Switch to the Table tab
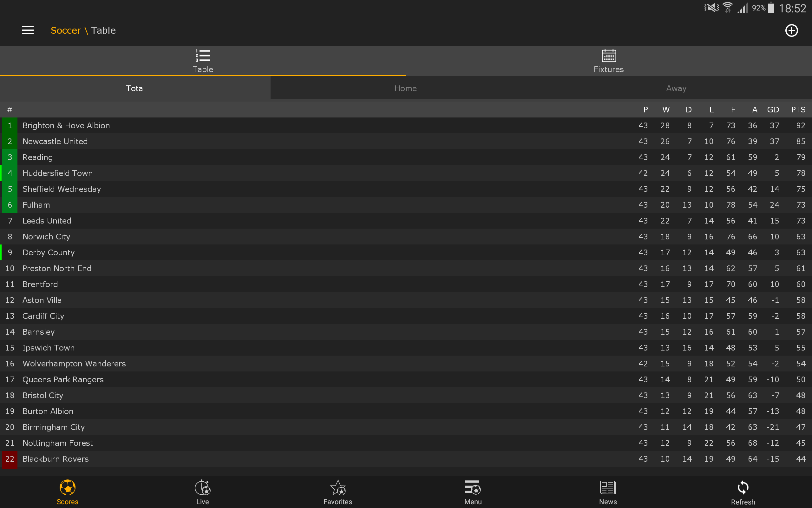 click(203, 61)
